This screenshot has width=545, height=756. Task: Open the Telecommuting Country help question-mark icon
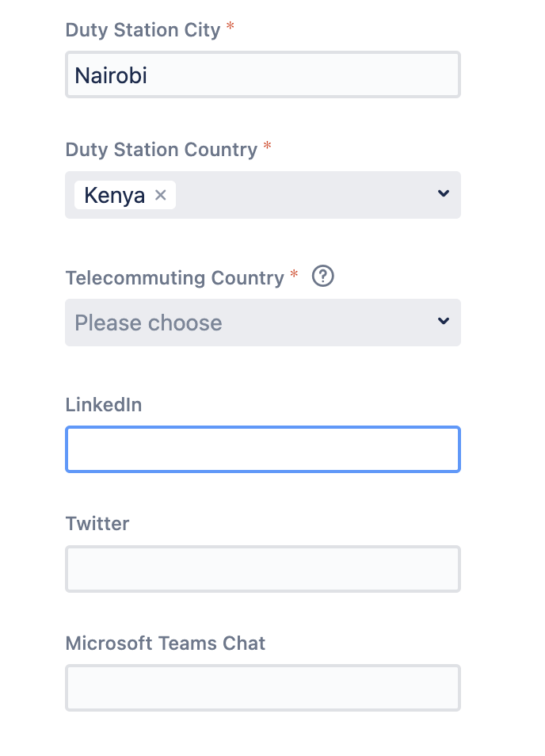point(323,277)
